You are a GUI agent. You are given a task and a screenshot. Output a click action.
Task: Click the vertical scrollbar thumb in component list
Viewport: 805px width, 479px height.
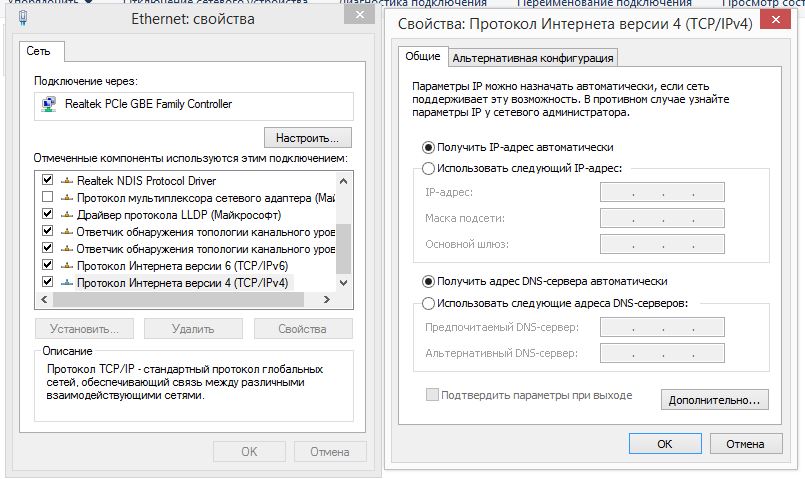[343, 248]
